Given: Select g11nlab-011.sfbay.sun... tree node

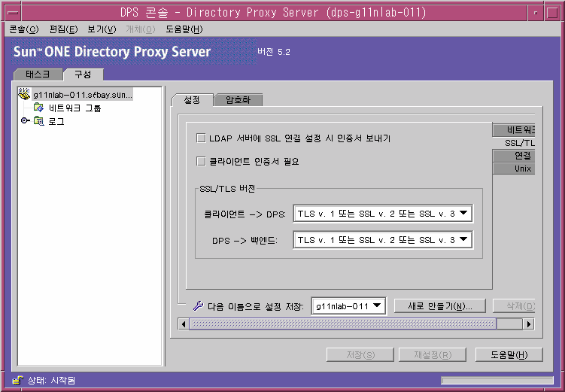Looking at the screenshot, I should click(x=83, y=95).
